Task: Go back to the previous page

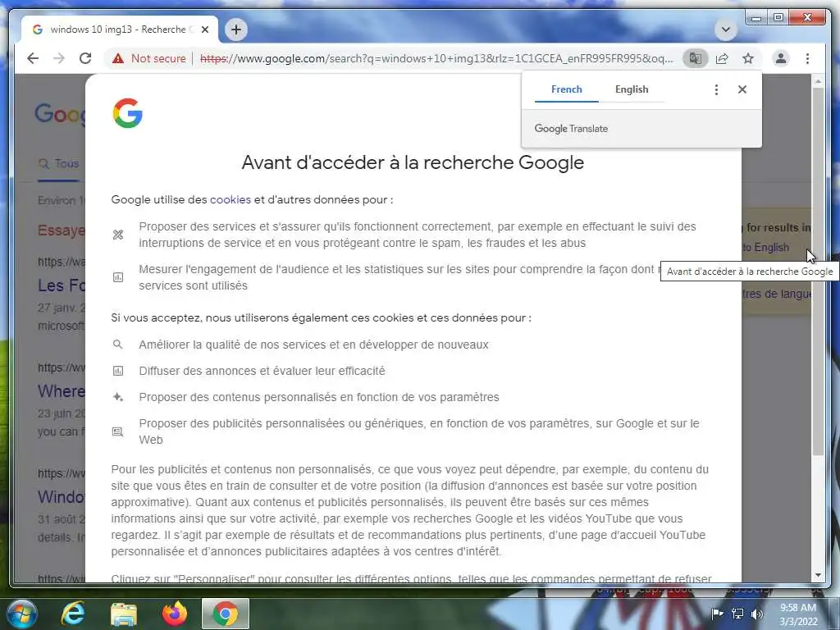Action: point(33,58)
